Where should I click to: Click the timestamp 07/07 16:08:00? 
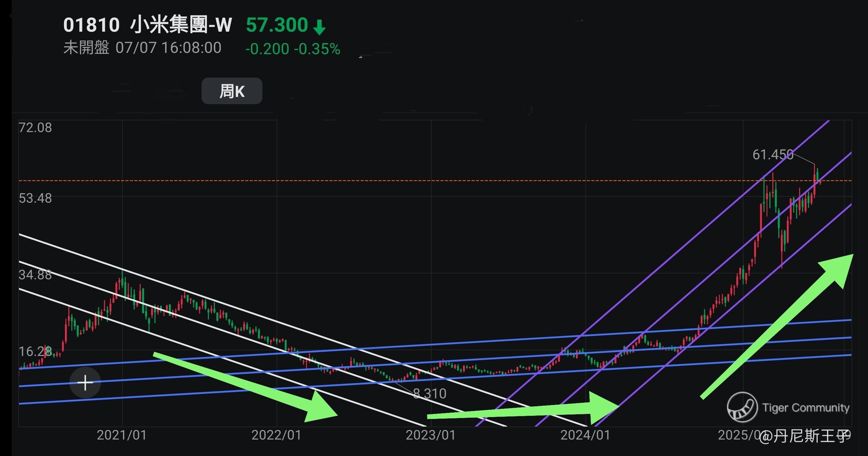169,48
